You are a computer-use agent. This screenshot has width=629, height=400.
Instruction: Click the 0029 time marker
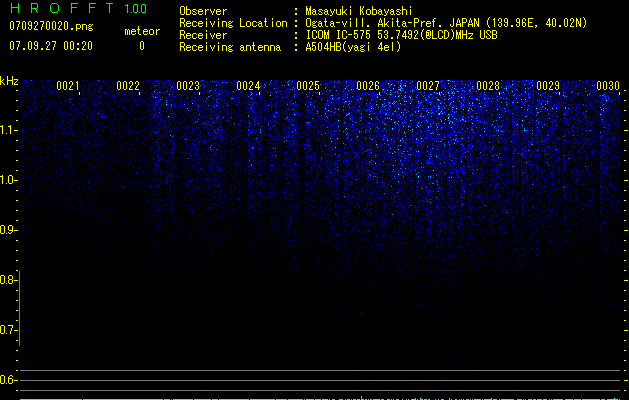(x=548, y=86)
